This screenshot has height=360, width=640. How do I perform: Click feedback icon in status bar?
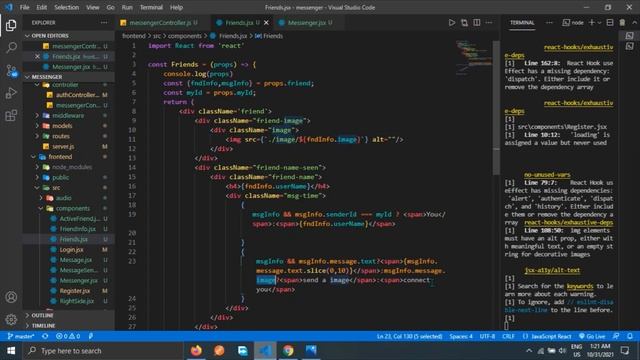point(616,336)
